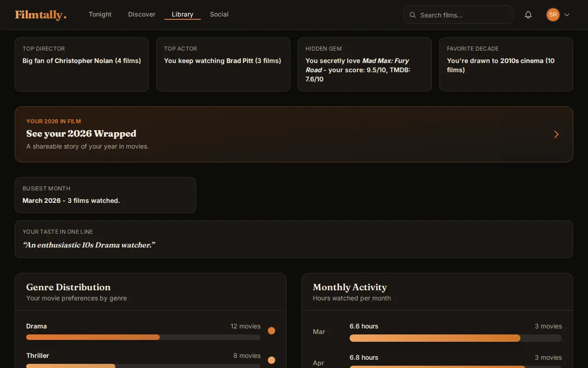Click the "8 movies" count for Thriller
Screen dimensions: 588x368
[247, 356]
